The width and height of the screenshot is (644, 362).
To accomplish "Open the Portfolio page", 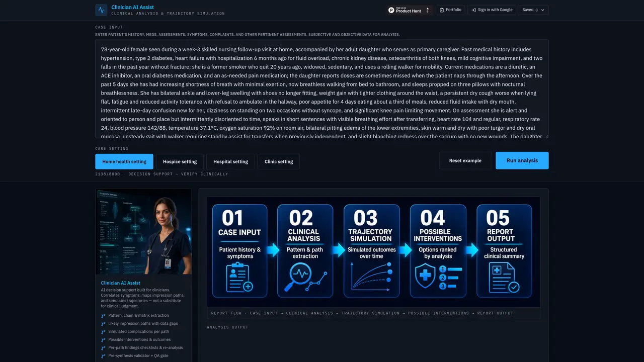I will 450,10.
